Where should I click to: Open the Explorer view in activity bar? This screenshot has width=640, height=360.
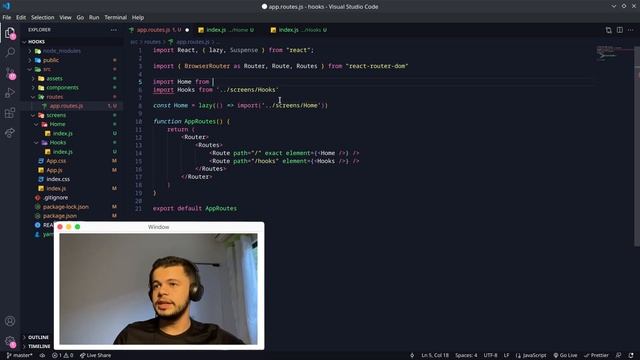click(10, 33)
